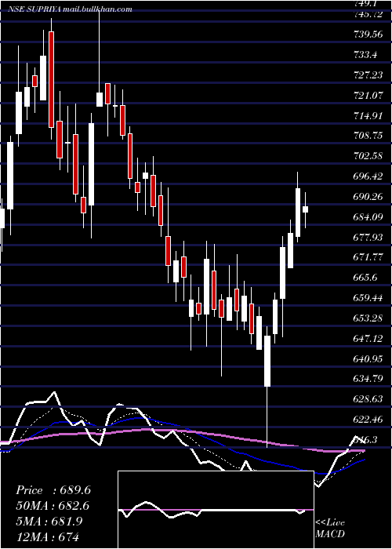Select the 684.09 price axis label
392x549 pixels.
pyautogui.click(x=366, y=217)
